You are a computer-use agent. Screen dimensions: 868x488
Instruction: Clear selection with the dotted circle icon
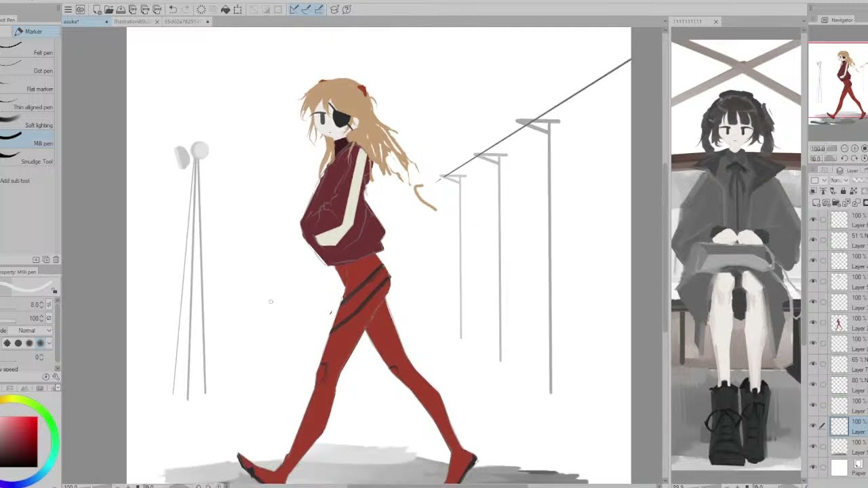click(201, 9)
